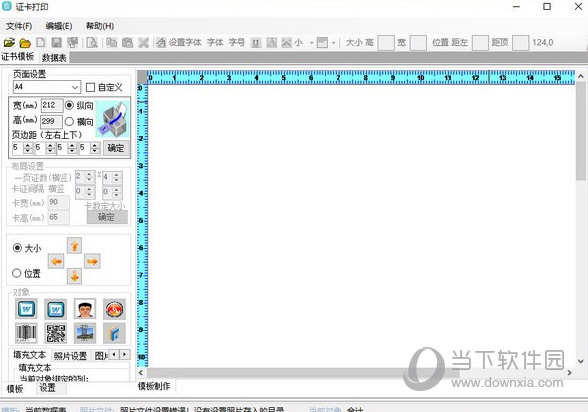Enable the 自定义 checkbox
588x412 pixels.
(90, 87)
